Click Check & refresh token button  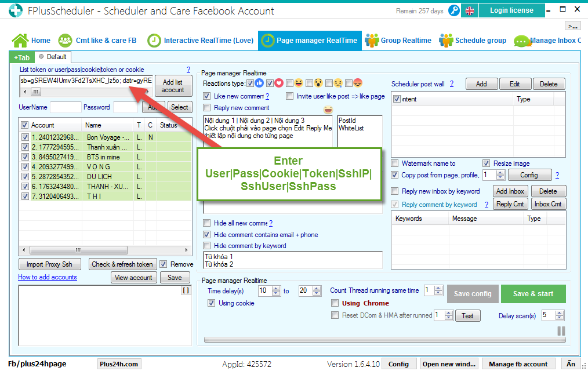point(122,264)
